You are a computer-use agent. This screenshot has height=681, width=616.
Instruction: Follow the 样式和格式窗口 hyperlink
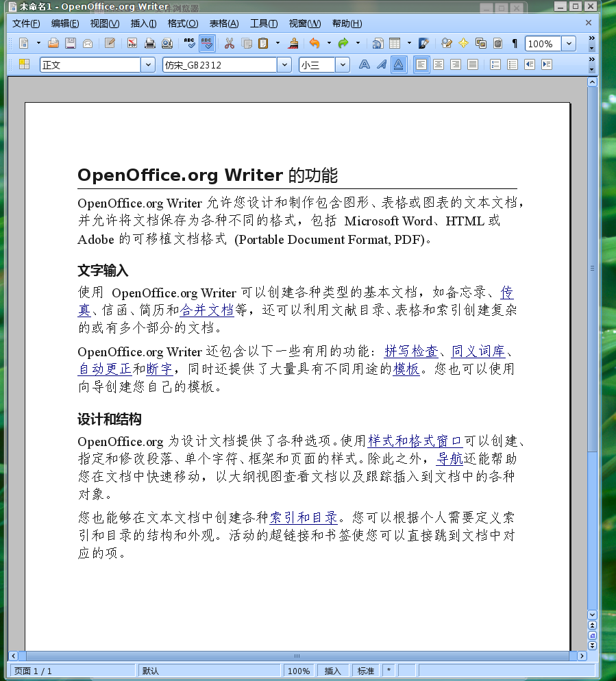tap(415, 441)
